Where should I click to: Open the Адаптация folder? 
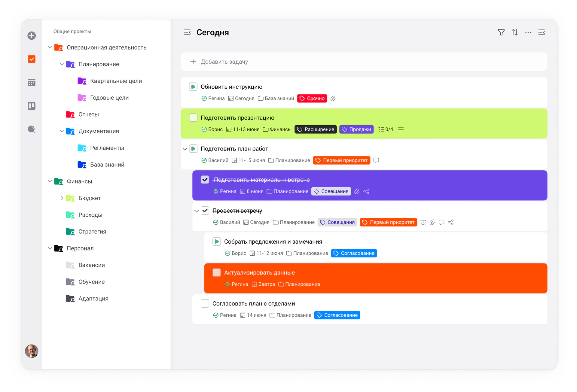[x=87, y=299]
